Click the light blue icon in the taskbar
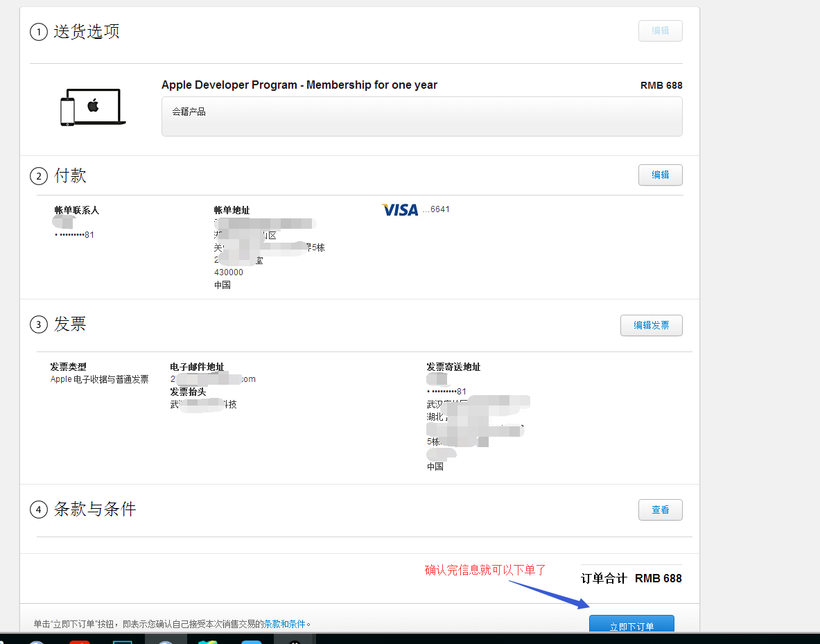This screenshot has height=644, width=820. (251, 641)
